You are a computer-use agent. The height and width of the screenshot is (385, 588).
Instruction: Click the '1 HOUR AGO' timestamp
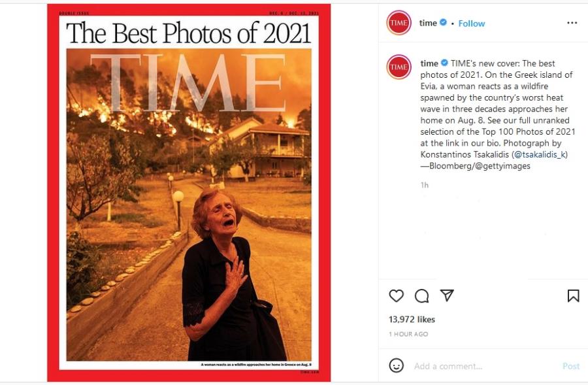(408, 334)
